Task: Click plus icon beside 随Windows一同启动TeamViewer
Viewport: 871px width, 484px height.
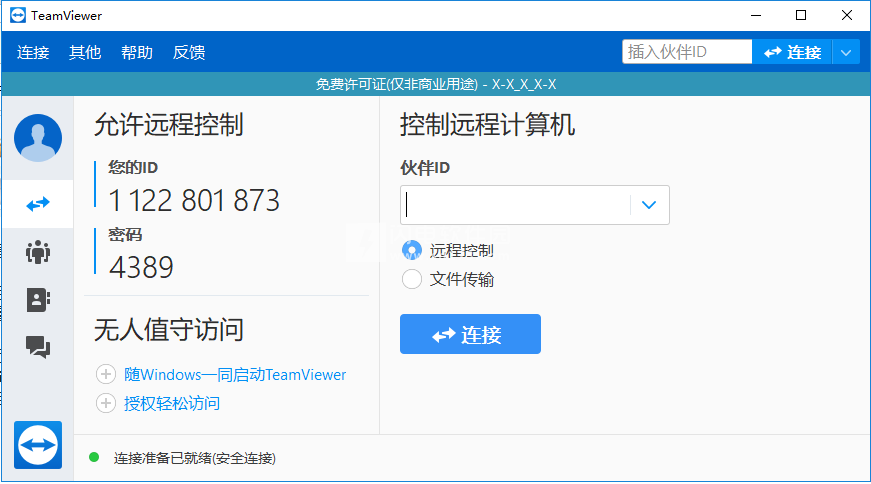Action: pos(106,375)
